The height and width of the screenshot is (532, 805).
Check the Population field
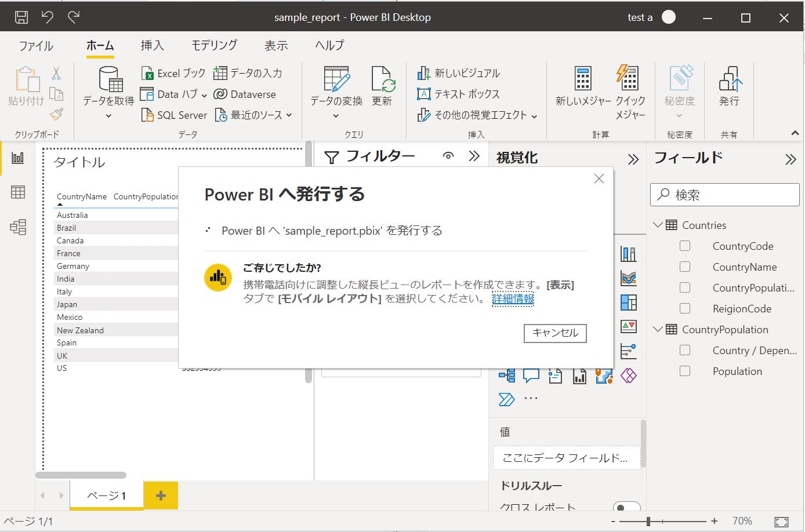click(685, 371)
